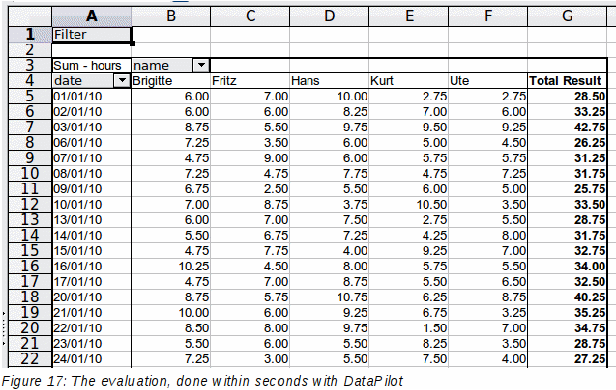The height and width of the screenshot is (390, 616).
Task: Select the Sum - hours field button
Action: pyautogui.click(x=92, y=65)
